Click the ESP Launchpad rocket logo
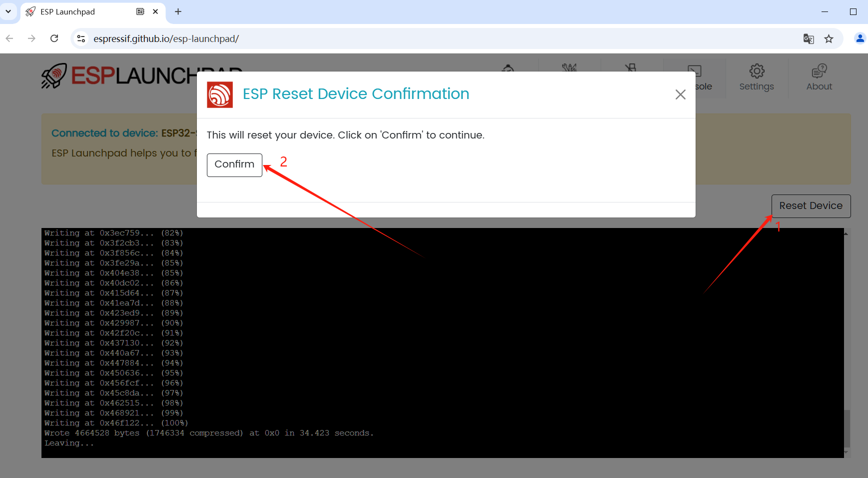Image resolution: width=868 pixels, height=478 pixels. (x=54, y=75)
